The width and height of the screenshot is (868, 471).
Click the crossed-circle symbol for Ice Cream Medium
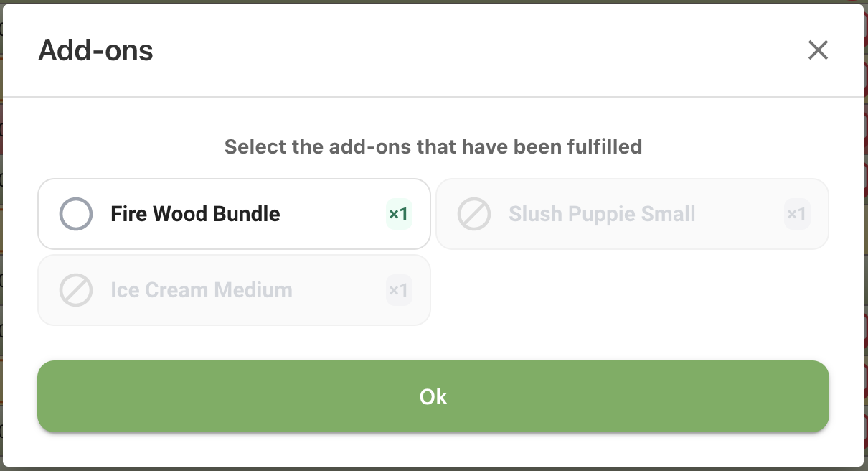75,290
